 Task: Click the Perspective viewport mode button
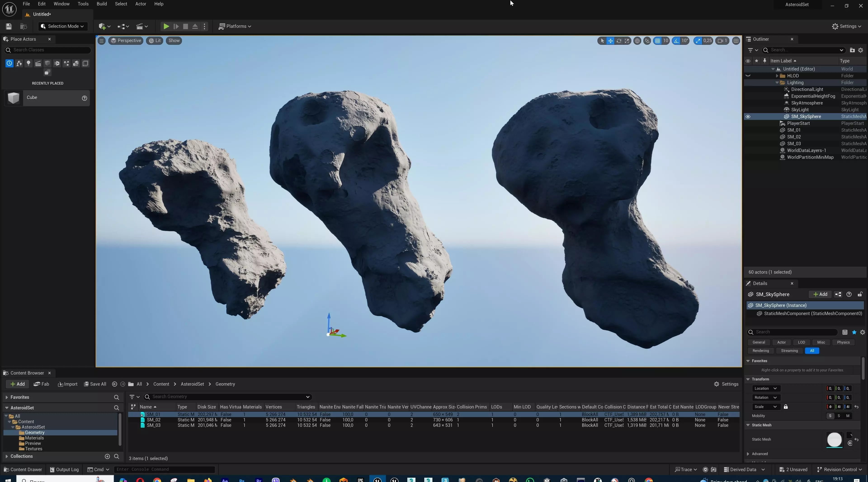(126, 41)
